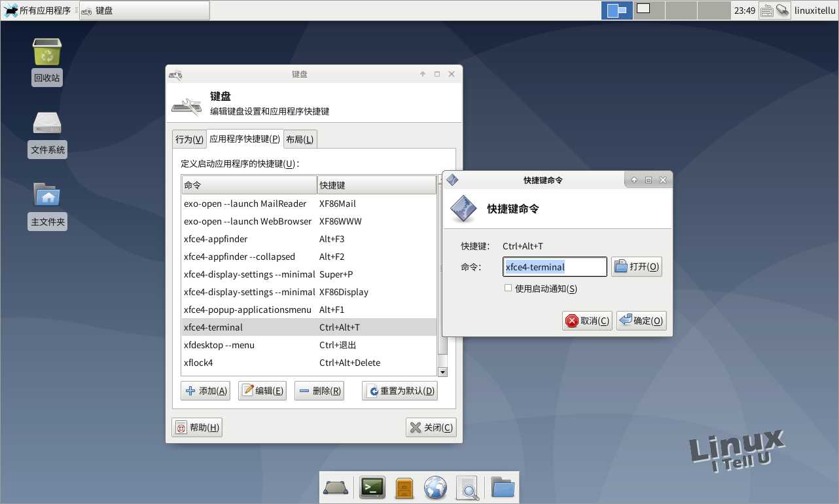Click 确定 to confirm shortcut command
This screenshot has width=839, height=504.
641,321
